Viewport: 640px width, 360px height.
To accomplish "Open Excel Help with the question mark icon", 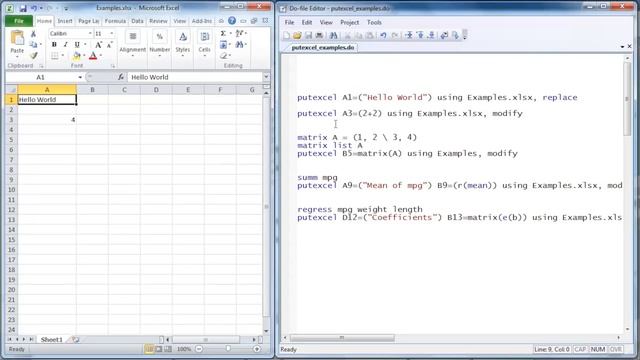I will coord(232,21).
